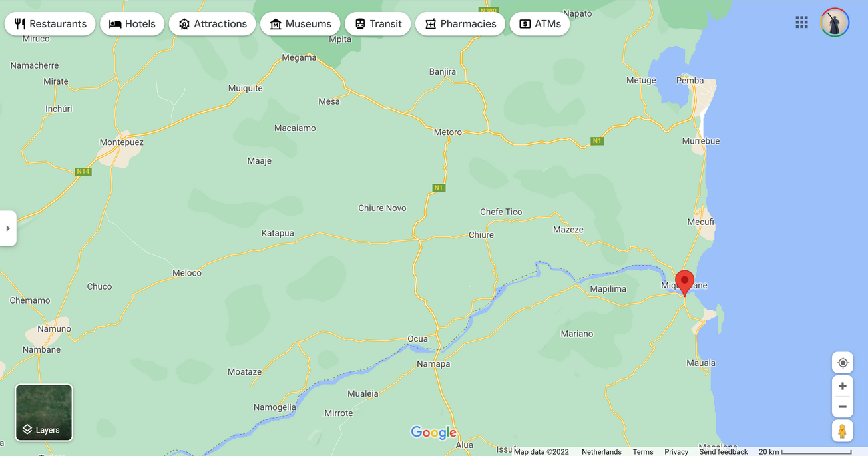Find Pharmacies in this area

click(460, 24)
